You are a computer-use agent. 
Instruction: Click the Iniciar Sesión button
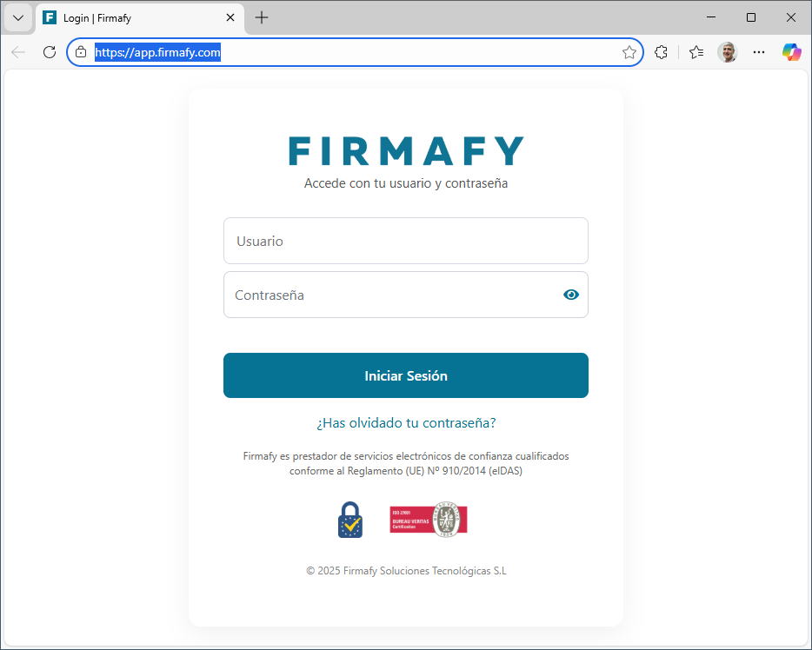click(405, 375)
